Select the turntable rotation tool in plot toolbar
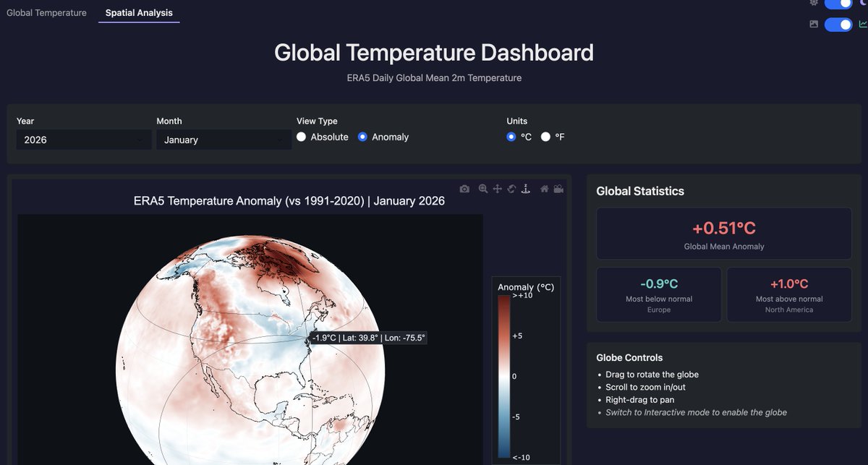 pyautogui.click(x=526, y=189)
